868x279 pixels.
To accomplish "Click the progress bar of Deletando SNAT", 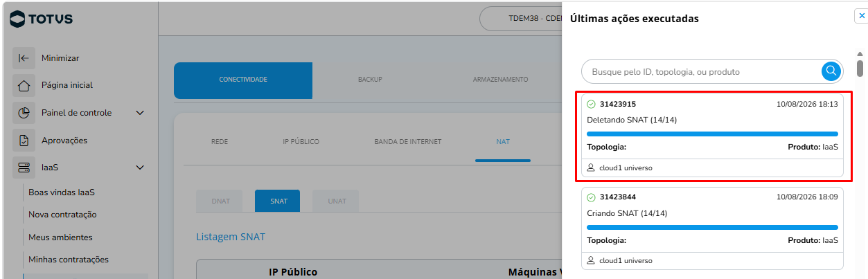I will click(712, 134).
